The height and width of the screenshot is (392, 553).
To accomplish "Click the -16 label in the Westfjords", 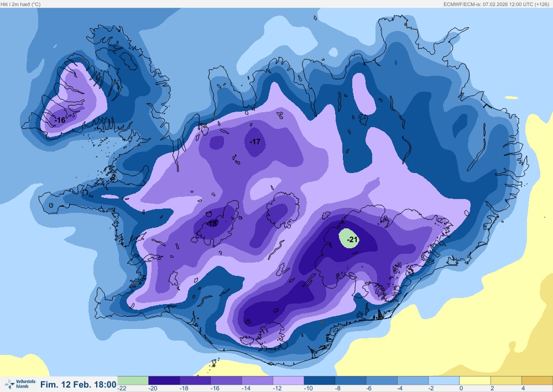I will (x=60, y=120).
